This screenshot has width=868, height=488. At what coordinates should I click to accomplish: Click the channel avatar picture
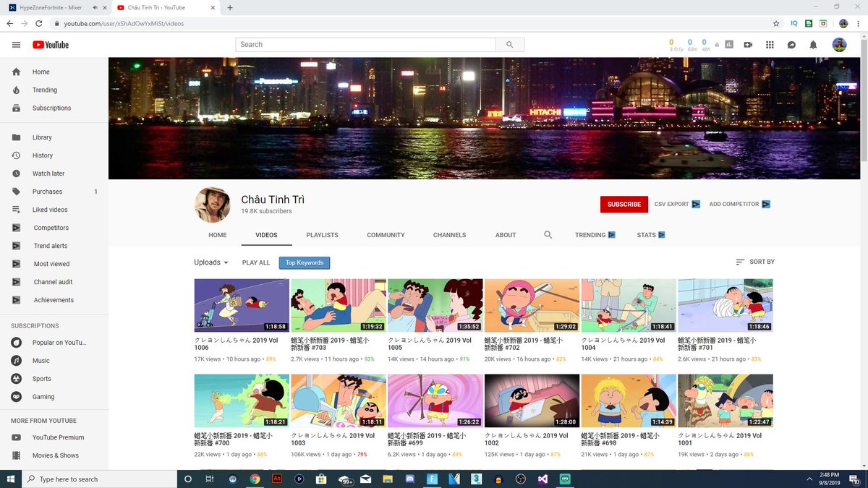pos(213,205)
